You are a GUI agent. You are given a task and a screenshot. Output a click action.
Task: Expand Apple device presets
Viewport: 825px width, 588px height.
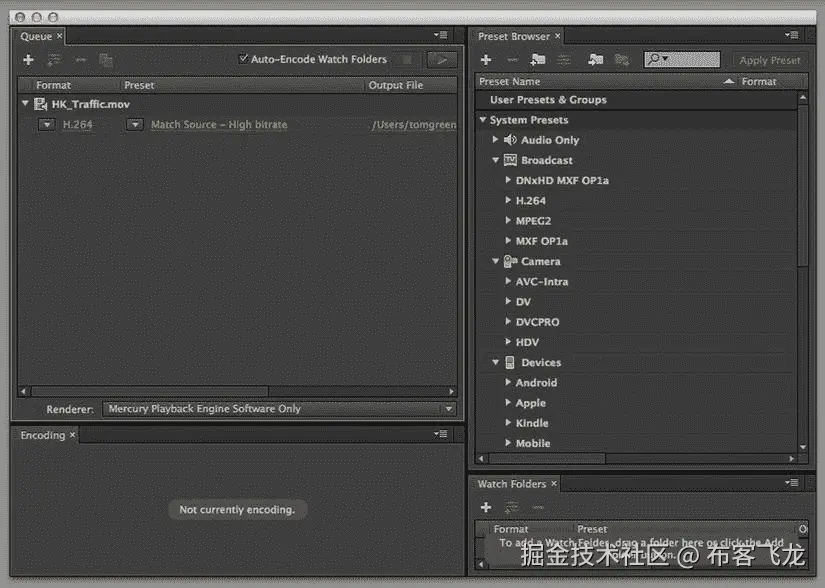point(508,402)
